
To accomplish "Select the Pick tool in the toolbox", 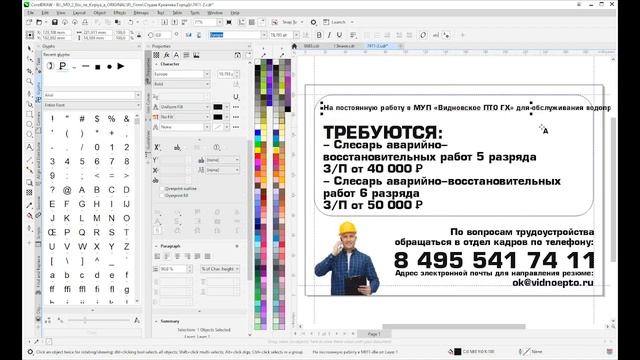I will click(x=29, y=49).
